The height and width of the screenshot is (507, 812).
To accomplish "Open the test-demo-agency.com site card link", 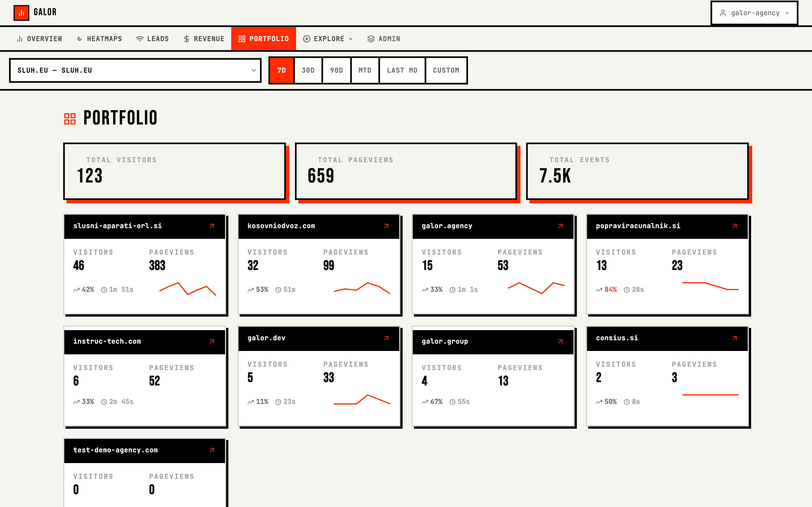I will coord(212,450).
